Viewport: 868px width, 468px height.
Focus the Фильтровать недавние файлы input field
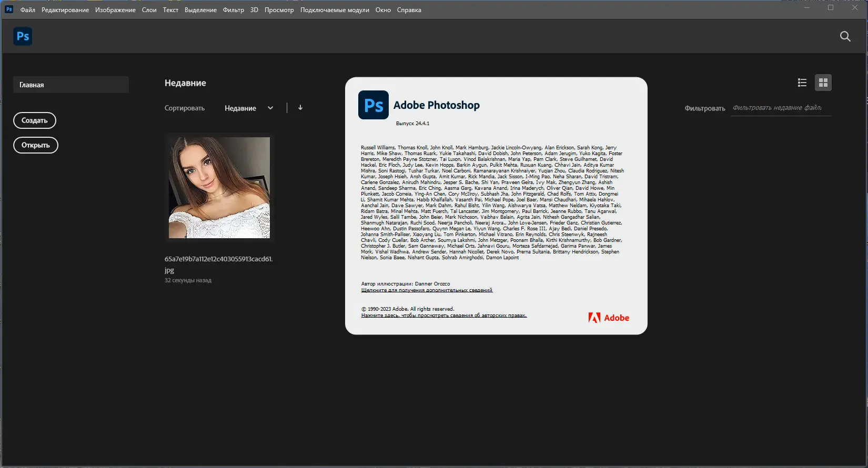(781, 108)
